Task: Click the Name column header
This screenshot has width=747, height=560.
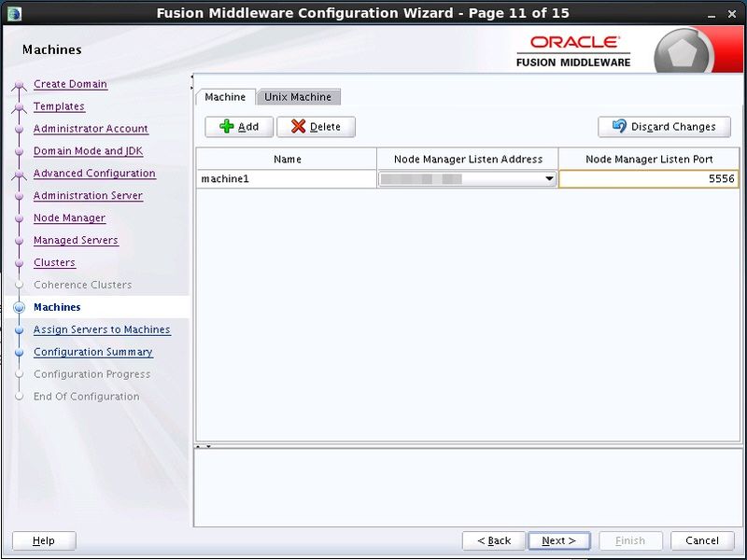Action: [287, 159]
